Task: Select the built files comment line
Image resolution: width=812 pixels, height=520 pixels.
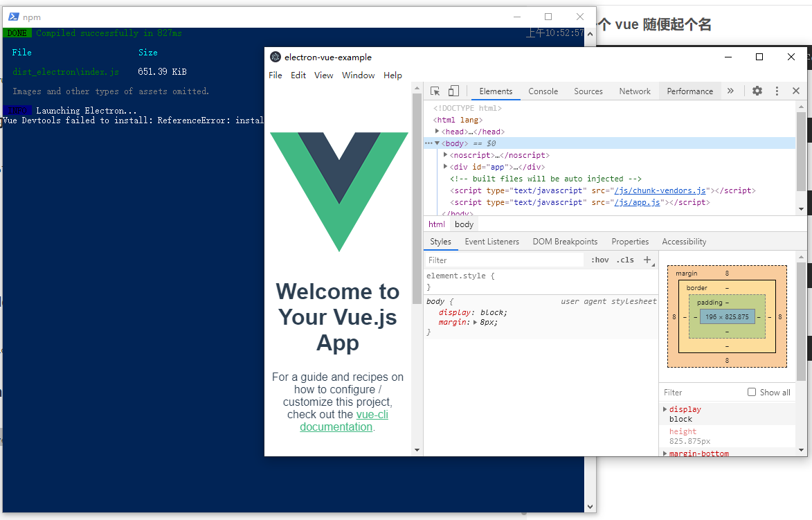Action: coord(545,179)
